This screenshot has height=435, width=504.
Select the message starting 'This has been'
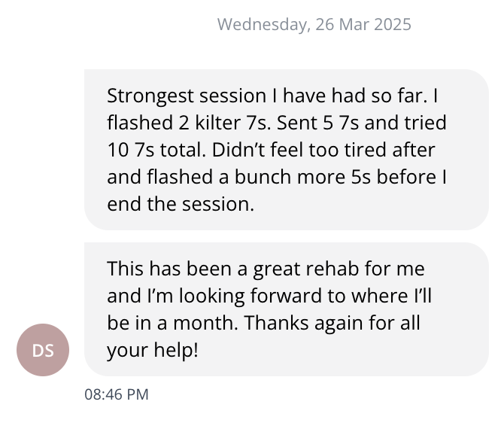pyautogui.click(x=286, y=309)
